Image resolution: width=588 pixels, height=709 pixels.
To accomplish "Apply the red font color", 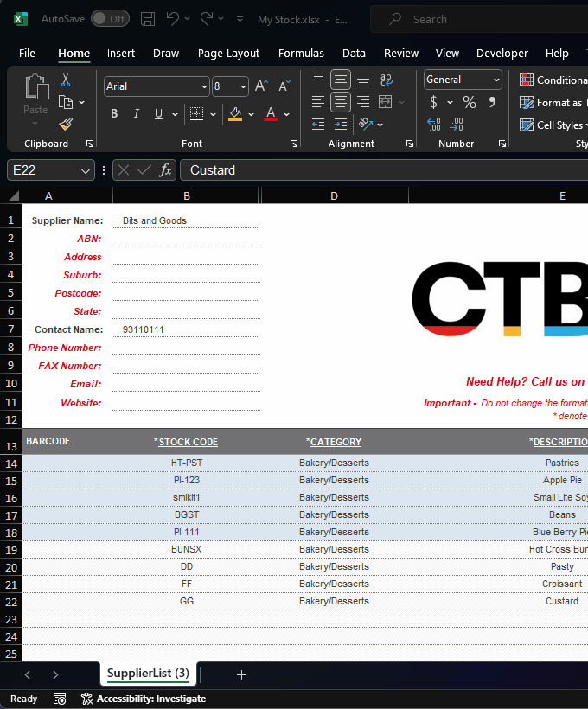I will click(x=271, y=113).
